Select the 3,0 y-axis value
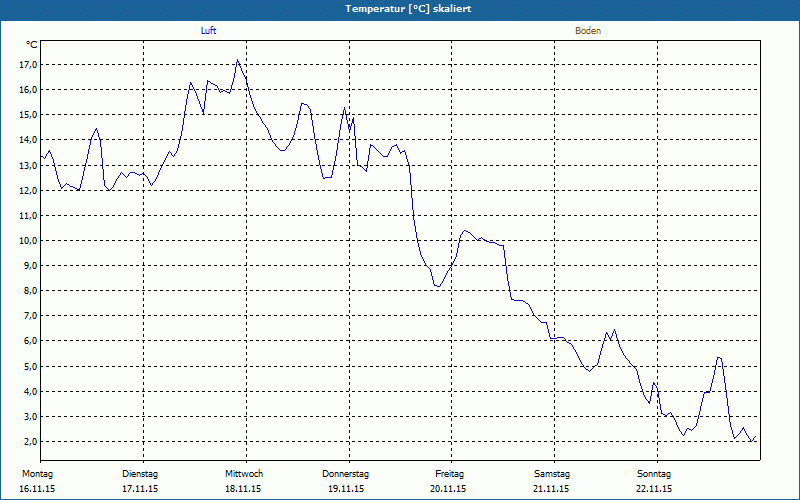Screen dimensions: 800x500 (x=31, y=416)
